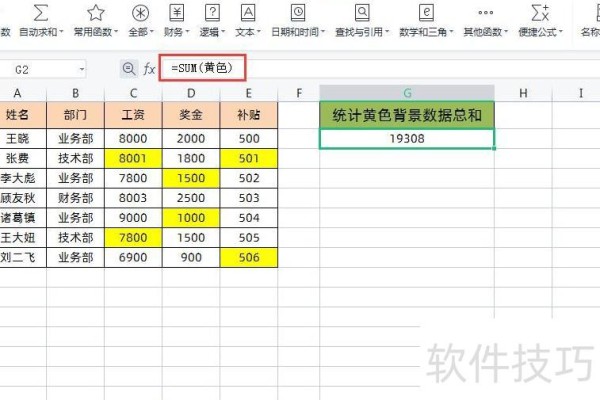
Task: Select column F header
Action: 299,93
